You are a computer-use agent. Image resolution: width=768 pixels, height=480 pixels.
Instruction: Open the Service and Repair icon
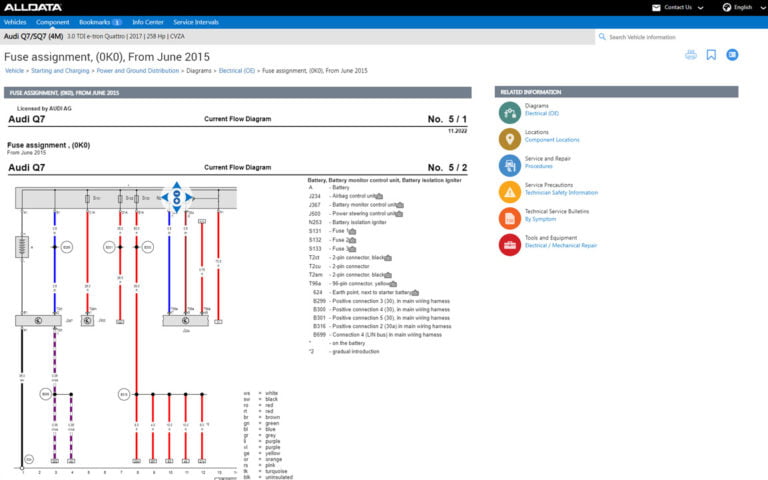pyautogui.click(x=510, y=166)
